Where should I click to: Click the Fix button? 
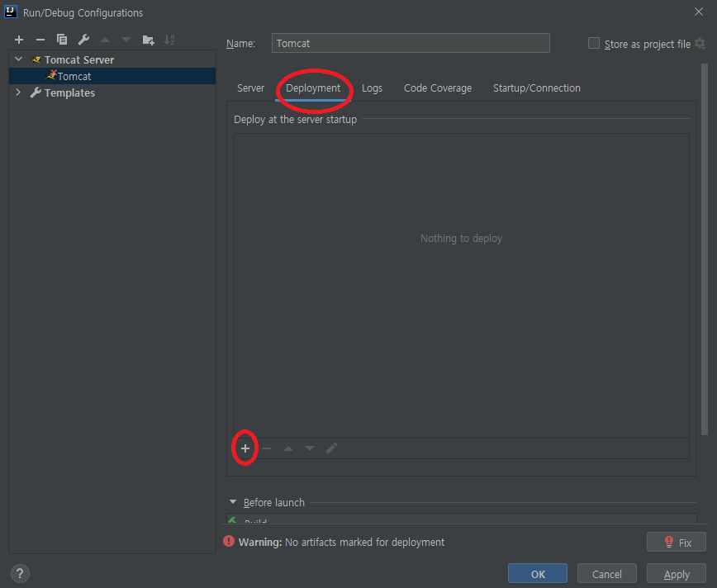(677, 543)
